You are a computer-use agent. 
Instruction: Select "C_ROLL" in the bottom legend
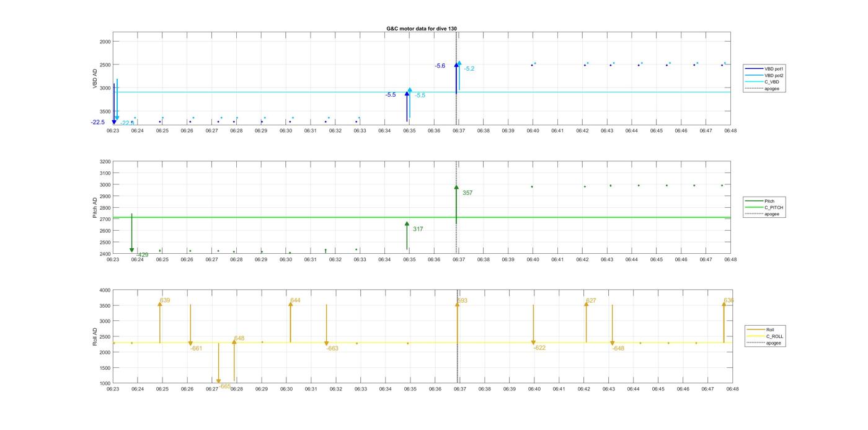point(774,336)
